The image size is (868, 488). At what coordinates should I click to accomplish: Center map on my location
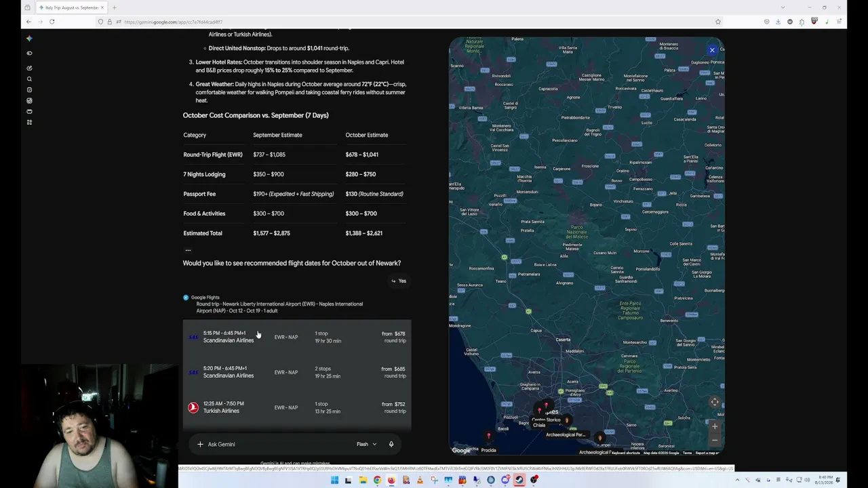[x=715, y=402]
